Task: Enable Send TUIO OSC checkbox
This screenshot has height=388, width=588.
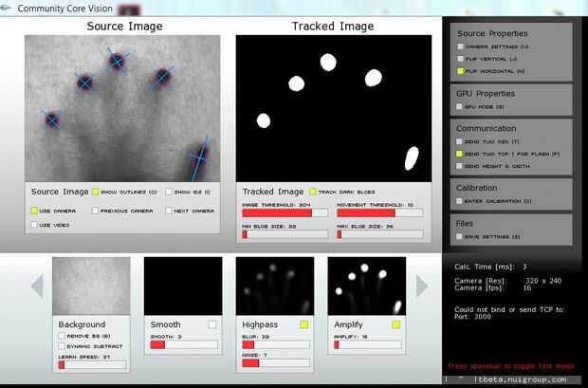Action: [x=459, y=141]
